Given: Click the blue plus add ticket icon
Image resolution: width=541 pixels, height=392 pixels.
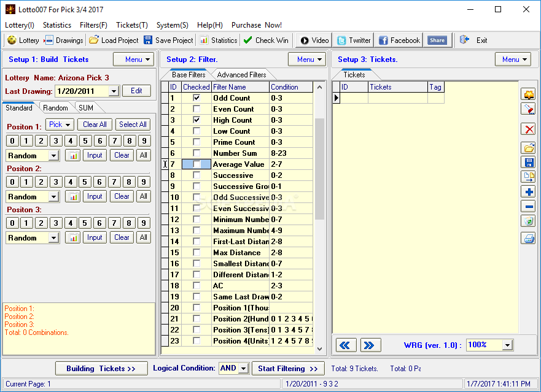Looking at the screenshot, I should click(528, 191).
